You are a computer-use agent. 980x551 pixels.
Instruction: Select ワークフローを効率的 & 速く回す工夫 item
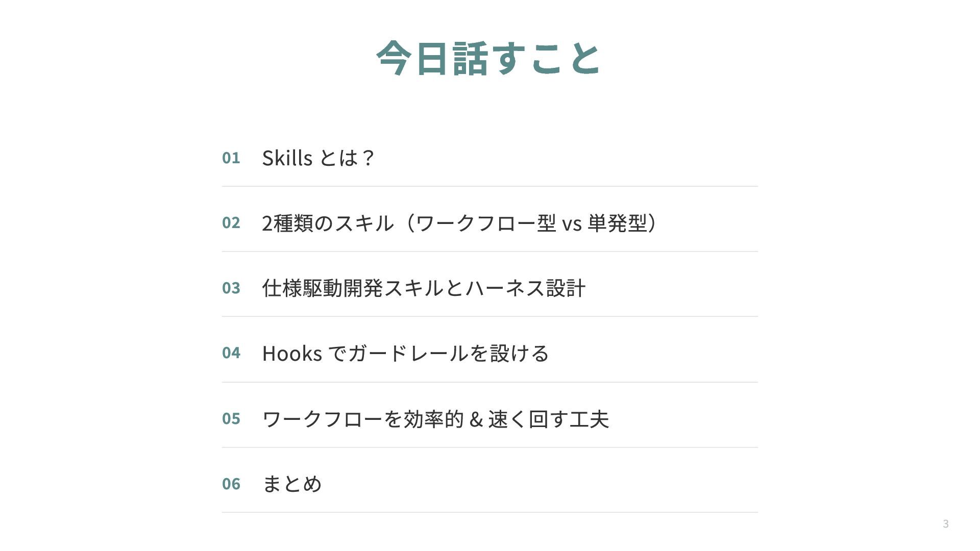[x=435, y=419]
